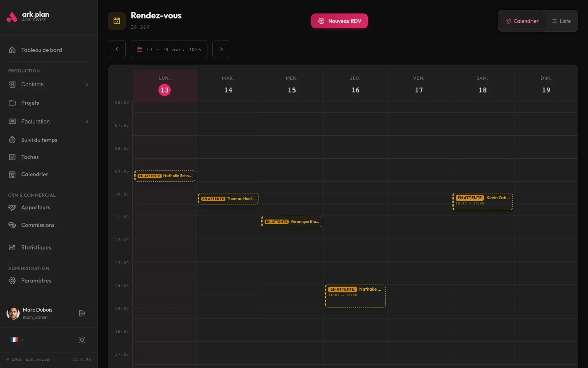This screenshot has width=588, height=368.
Task: Expand the Contacts submenu chevron
Action: point(87,84)
